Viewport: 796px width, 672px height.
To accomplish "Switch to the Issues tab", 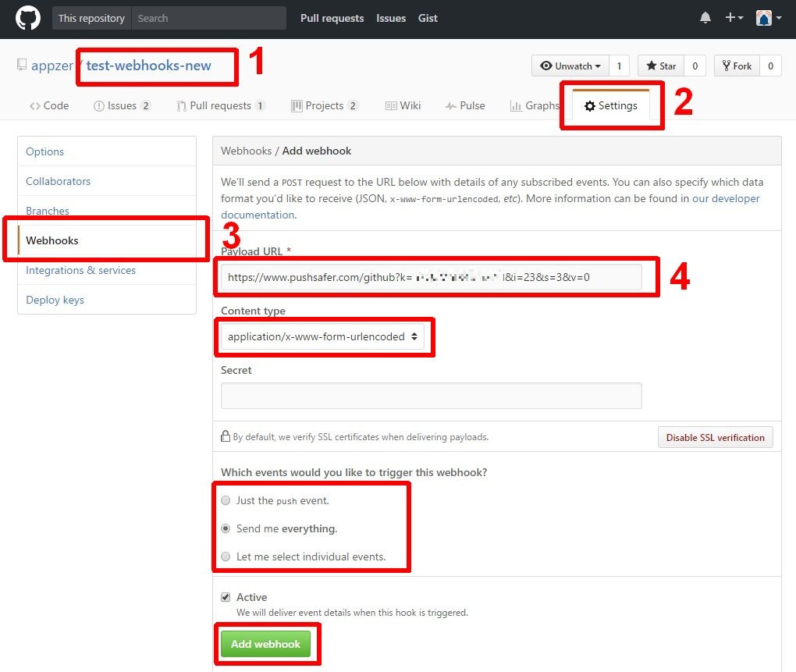I will click(x=122, y=105).
